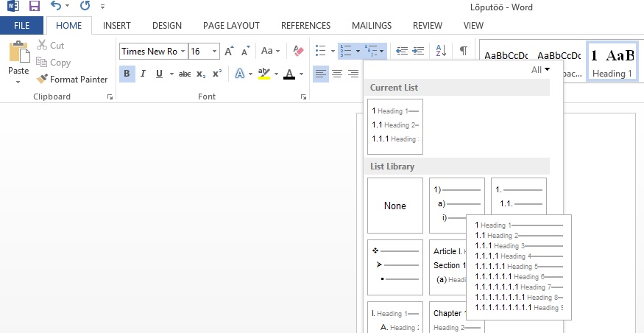Image resolution: width=644 pixels, height=333 pixels.
Task: Toggle Show/Hide paragraph marks
Action: 463,51
